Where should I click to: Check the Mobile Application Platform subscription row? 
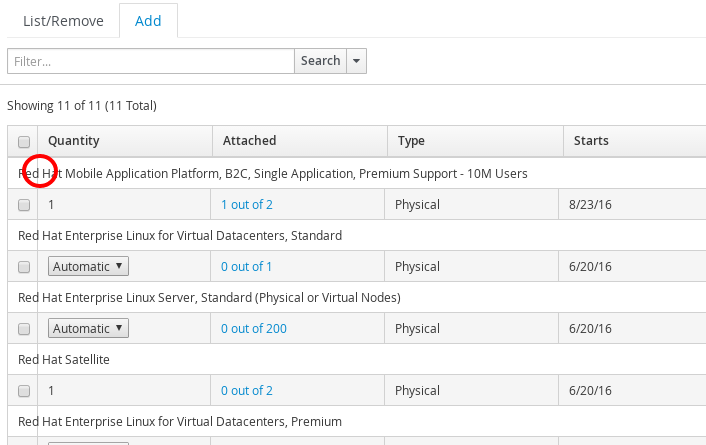point(24,205)
